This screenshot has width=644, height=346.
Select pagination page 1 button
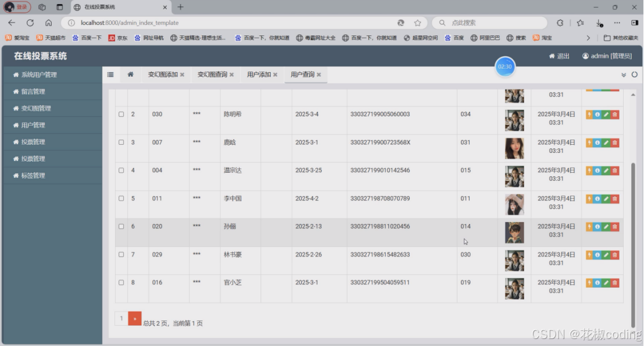pos(121,319)
